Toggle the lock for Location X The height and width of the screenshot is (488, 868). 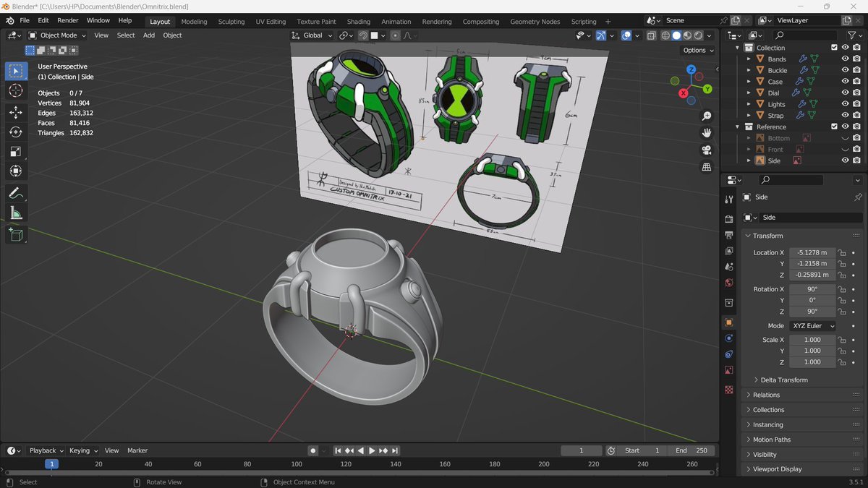[842, 253]
